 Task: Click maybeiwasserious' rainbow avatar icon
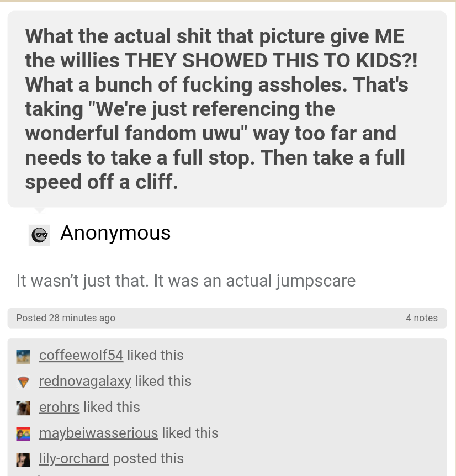(23, 434)
